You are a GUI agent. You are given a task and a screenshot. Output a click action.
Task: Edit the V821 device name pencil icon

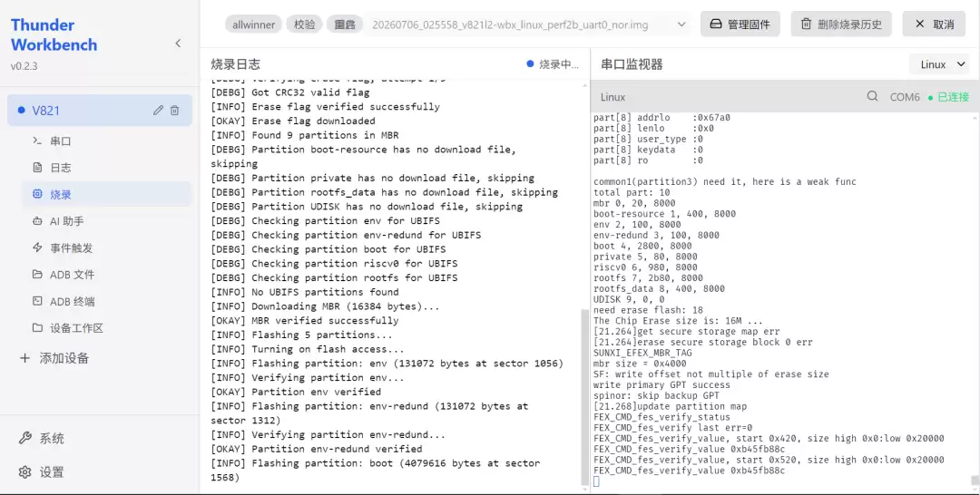pyautogui.click(x=158, y=111)
